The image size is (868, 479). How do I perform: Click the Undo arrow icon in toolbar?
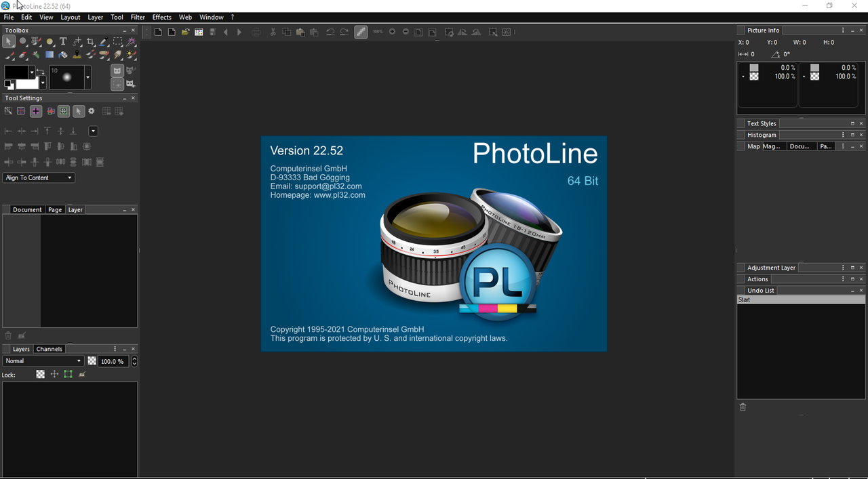coord(330,32)
